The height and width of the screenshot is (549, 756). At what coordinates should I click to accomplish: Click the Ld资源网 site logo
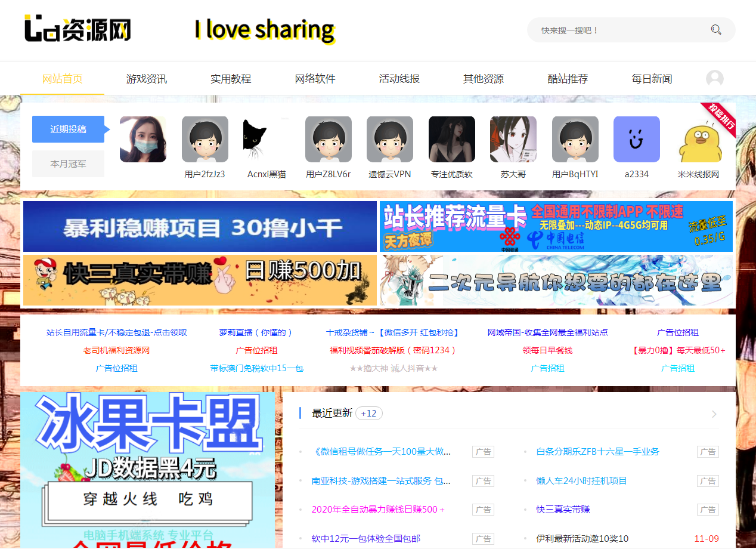78,29
